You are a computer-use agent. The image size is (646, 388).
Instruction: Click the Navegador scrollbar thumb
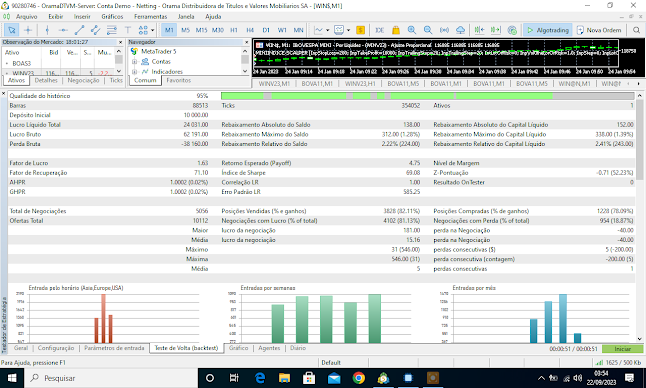[245, 60]
